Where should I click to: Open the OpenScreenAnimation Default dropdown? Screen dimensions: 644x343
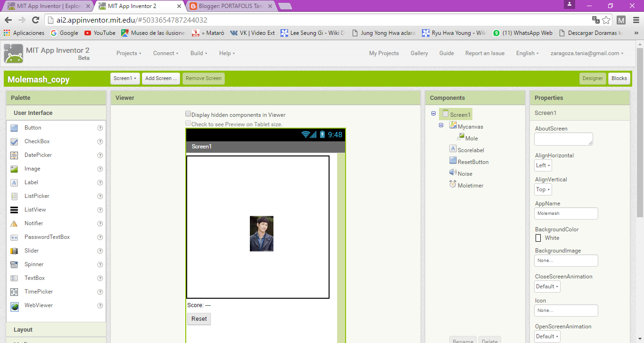547,336
